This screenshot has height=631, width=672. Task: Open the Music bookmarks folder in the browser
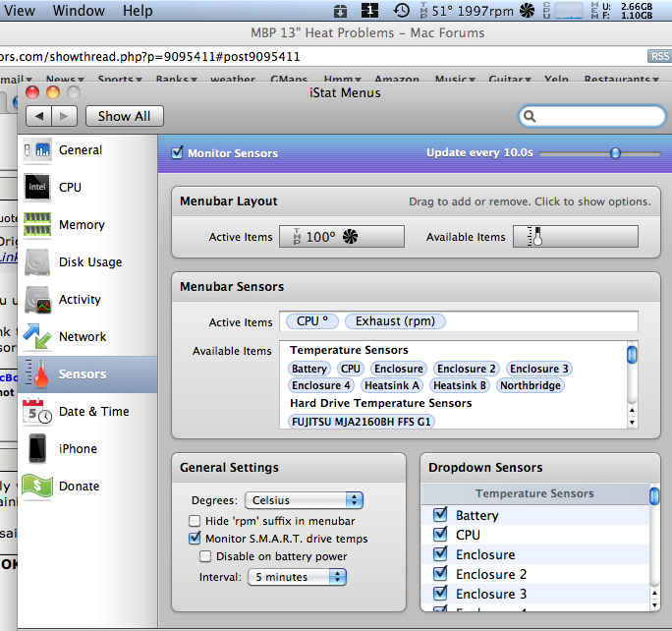[x=455, y=80]
